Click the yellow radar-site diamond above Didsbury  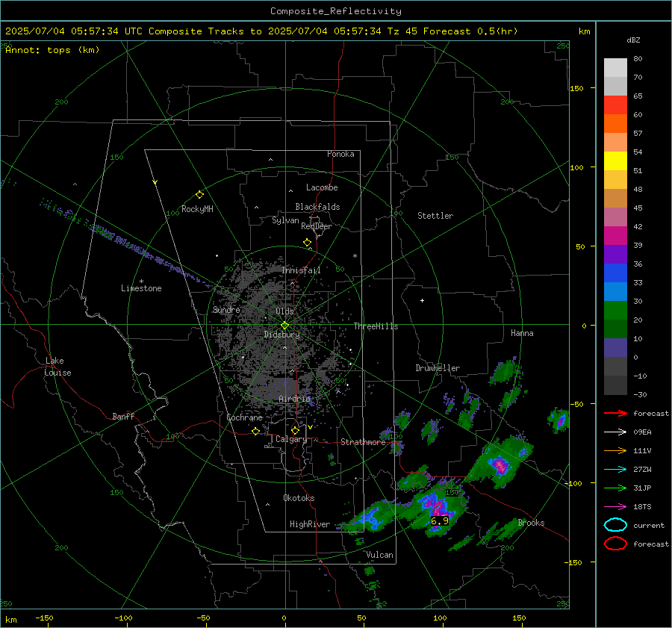284,326
